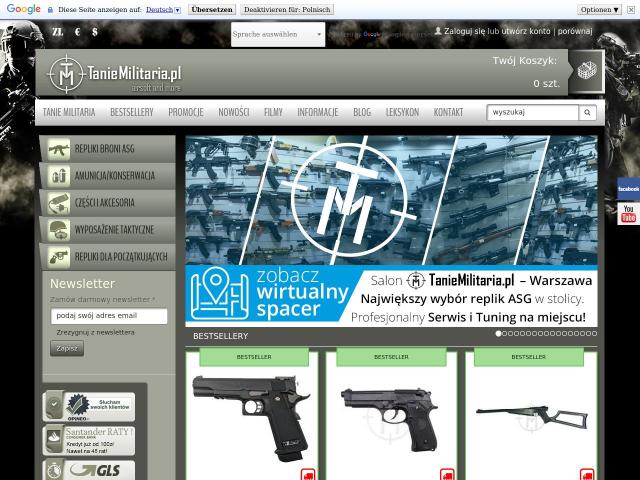This screenshot has height=480, width=640.
Task: Open the Repliki Broni ASG category
Action: tap(108, 149)
